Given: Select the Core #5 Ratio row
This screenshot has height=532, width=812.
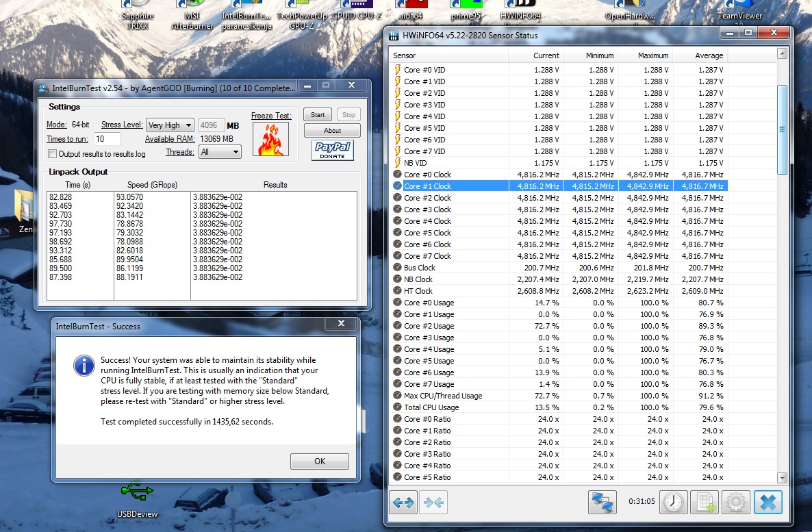Looking at the screenshot, I should tap(559, 477).
